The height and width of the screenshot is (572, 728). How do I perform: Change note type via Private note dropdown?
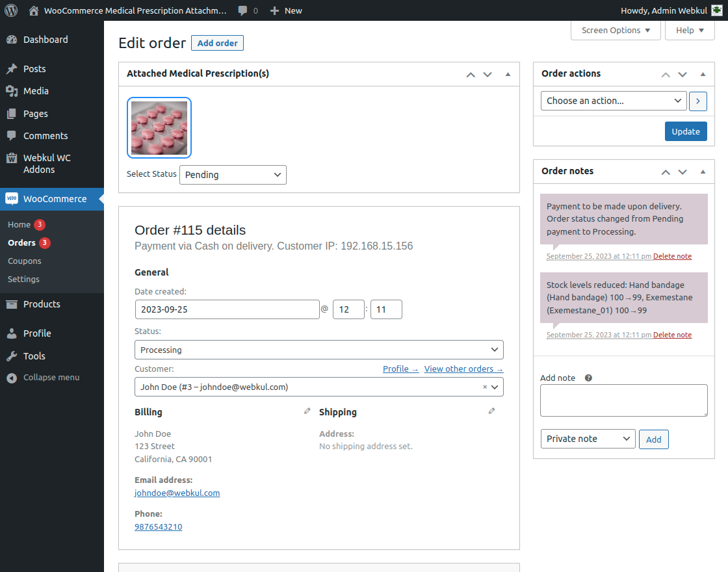pos(588,439)
